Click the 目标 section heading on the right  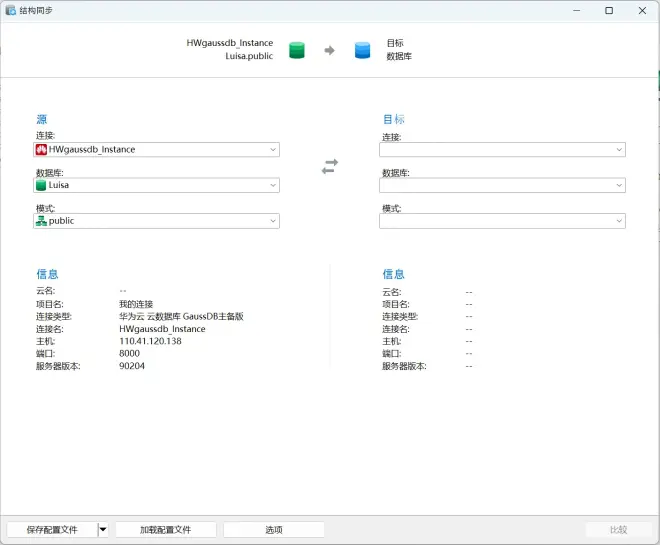click(x=394, y=120)
